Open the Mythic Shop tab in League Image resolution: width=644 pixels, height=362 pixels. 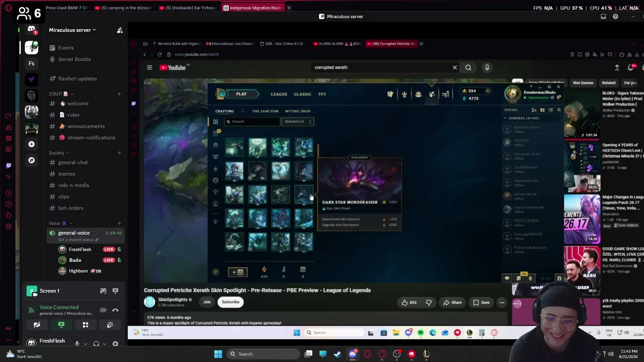tap(298, 111)
